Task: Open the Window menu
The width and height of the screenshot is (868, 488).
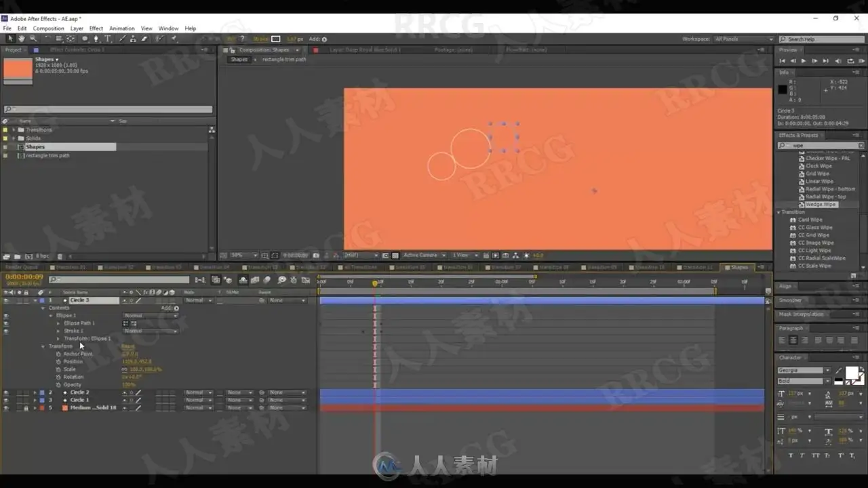Action: [x=168, y=28]
